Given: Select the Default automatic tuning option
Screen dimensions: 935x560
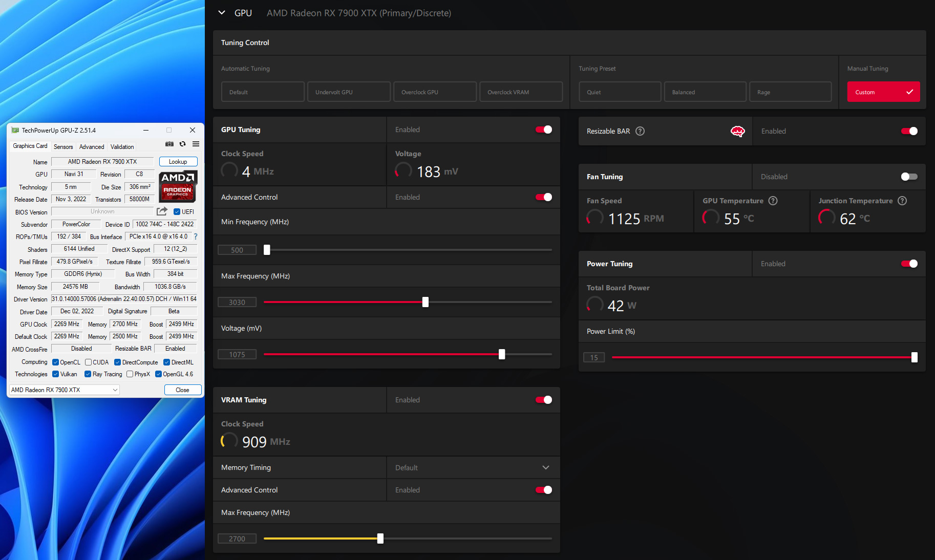Looking at the screenshot, I should tap(263, 92).
